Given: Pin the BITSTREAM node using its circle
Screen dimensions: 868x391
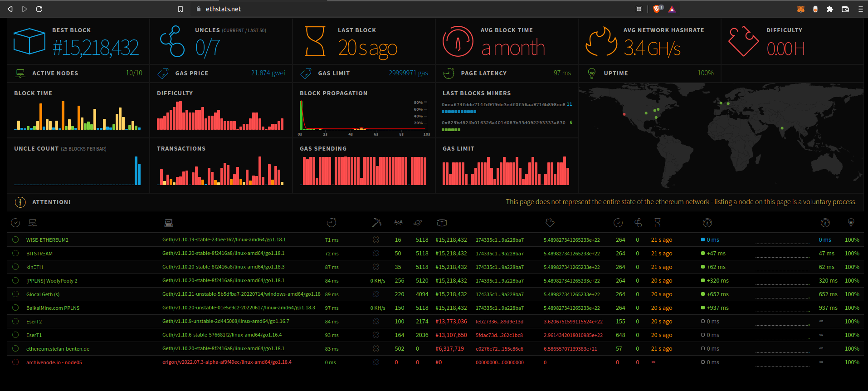Looking at the screenshot, I should 15,254.
